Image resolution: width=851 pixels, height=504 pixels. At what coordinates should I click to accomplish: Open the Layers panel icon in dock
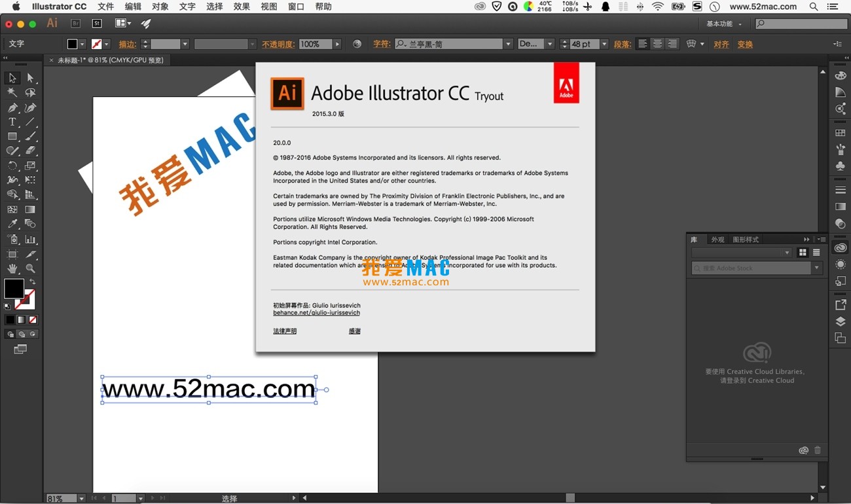click(841, 321)
